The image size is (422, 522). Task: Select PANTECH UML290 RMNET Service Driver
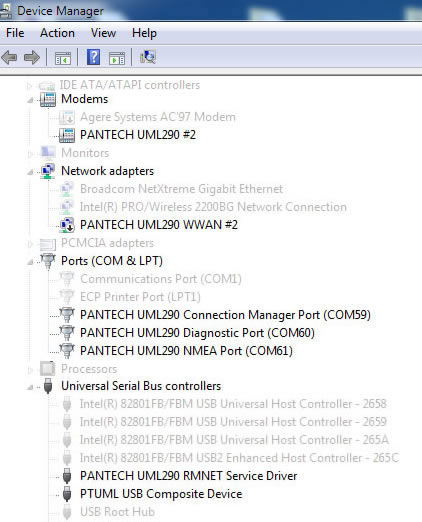click(x=188, y=476)
